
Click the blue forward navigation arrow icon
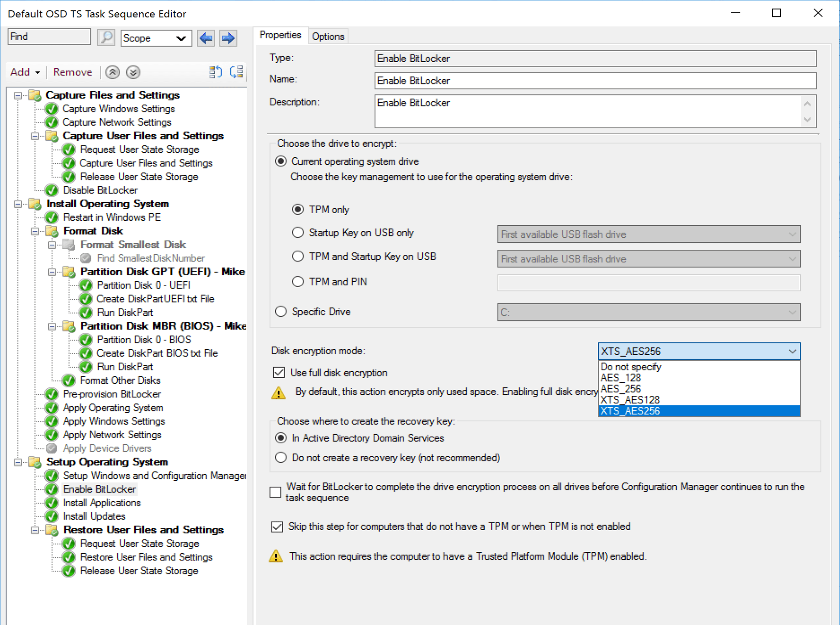pos(227,38)
